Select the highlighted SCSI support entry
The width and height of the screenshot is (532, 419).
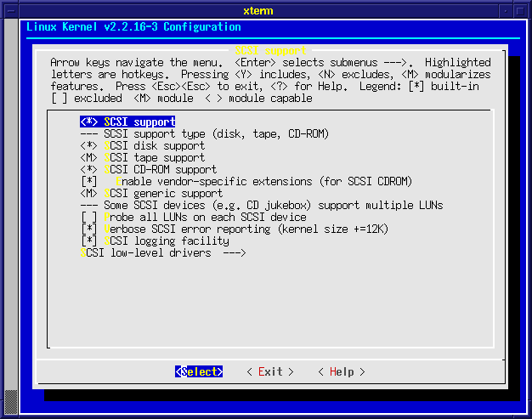(x=127, y=122)
